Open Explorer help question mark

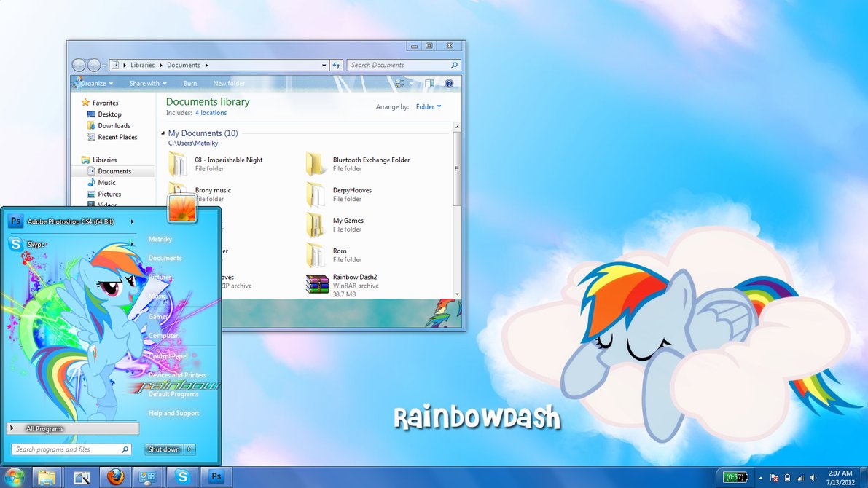tap(449, 84)
